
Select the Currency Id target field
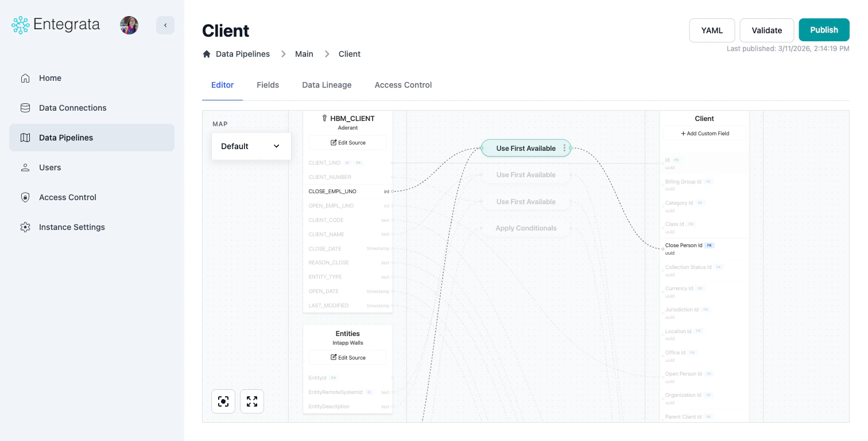click(x=704, y=292)
